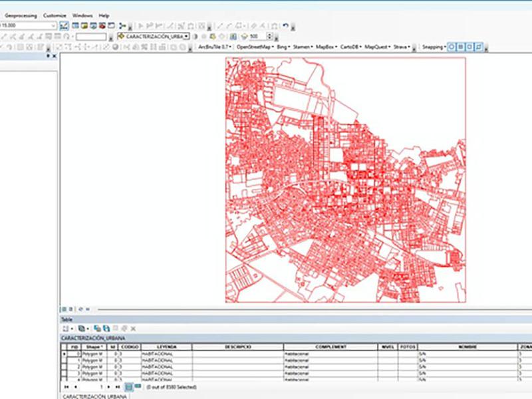Image resolution: width=532 pixels, height=399 pixels.
Task: Move to first table record
Action: (x=65, y=386)
